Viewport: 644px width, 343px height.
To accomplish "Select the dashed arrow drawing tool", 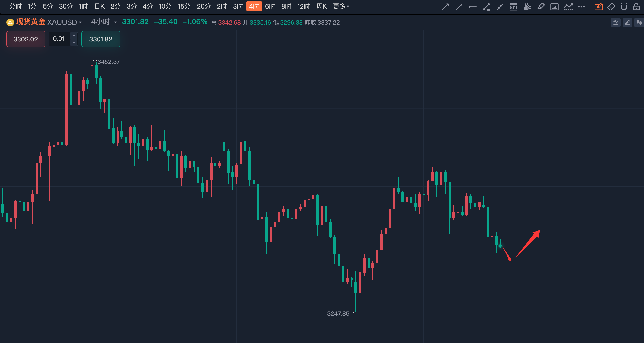I will coord(459,7).
